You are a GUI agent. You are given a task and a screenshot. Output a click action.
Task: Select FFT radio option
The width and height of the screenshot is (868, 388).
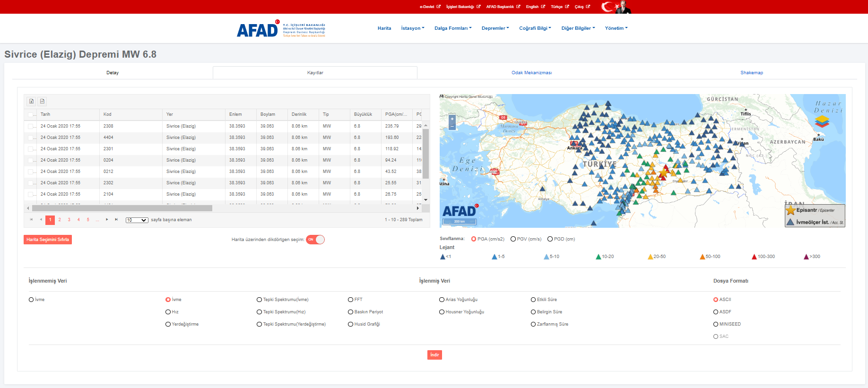[x=350, y=300]
